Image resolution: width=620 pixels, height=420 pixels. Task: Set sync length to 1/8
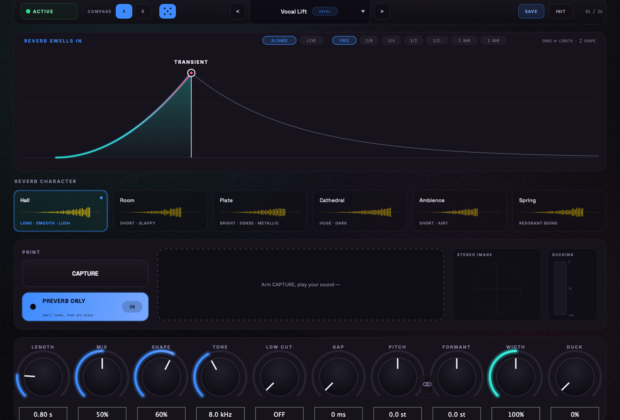tap(369, 40)
